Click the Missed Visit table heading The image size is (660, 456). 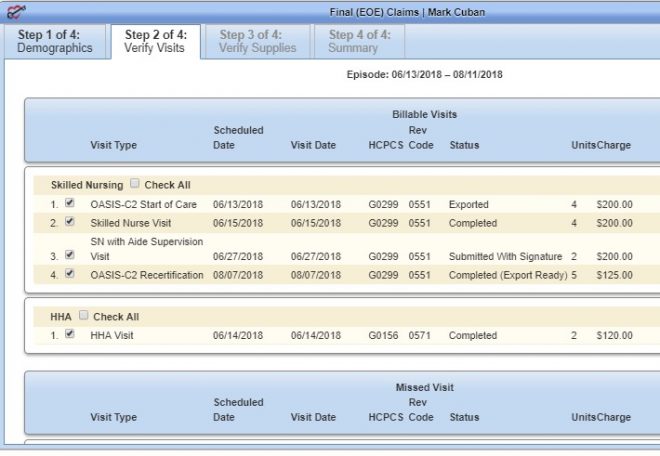coord(425,387)
